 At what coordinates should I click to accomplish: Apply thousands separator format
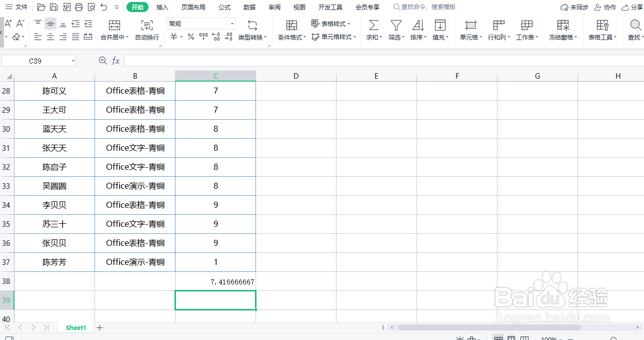coord(203,37)
